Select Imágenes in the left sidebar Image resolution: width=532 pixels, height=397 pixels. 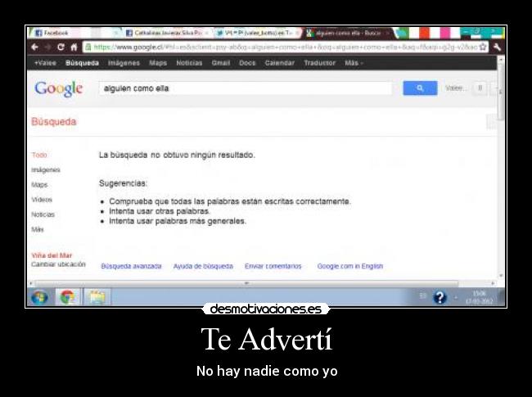click(46, 169)
